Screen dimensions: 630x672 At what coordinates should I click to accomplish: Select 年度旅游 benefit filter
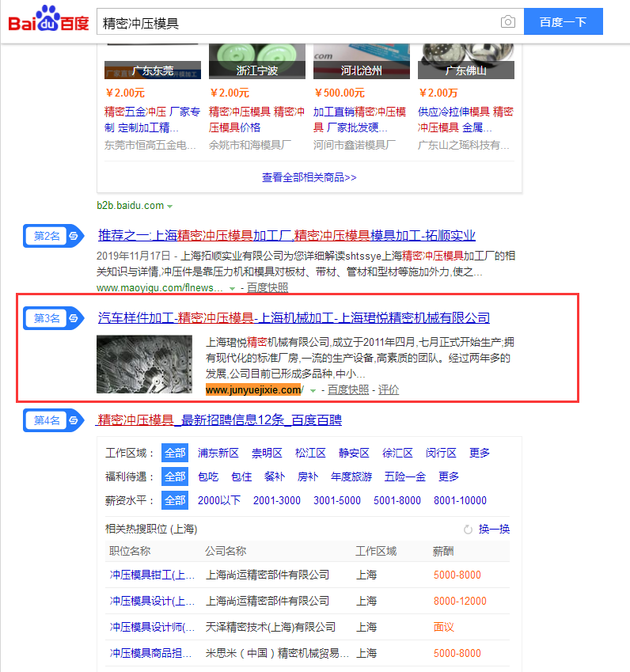click(x=351, y=476)
